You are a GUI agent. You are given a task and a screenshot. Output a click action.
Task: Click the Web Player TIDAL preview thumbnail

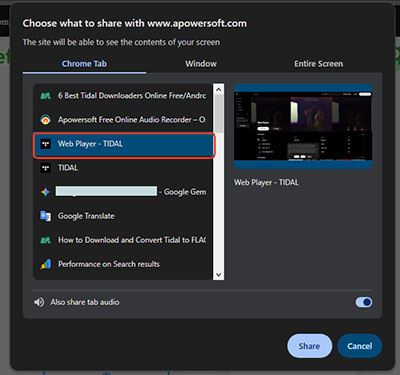pyautogui.click(x=303, y=127)
